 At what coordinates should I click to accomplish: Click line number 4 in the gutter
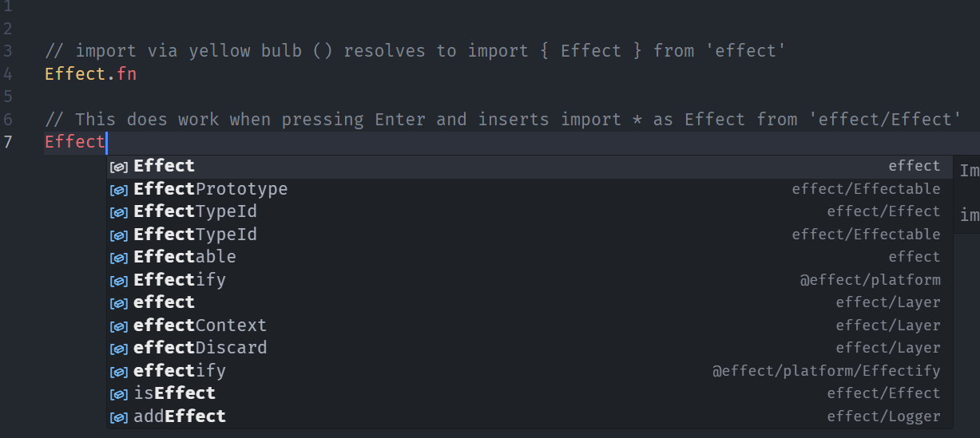point(8,74)
